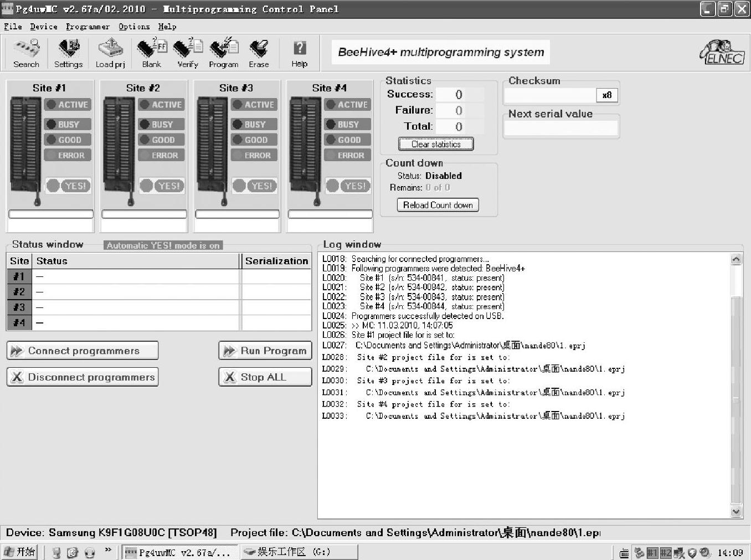Click the GOOD indicator of Site #2
The height and width of the screenshot is (560, 751).
[x=161, y=140]
